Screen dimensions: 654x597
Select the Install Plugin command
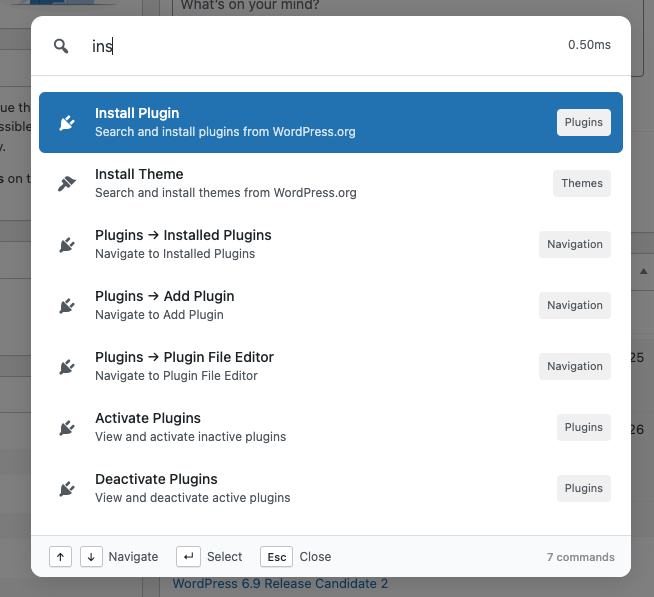[300, 123]
